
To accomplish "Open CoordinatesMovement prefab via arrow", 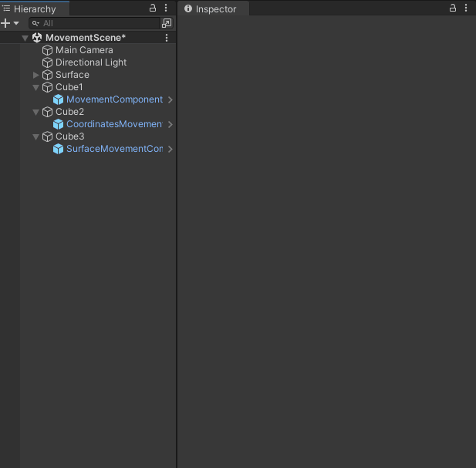I will pos(170,124).
